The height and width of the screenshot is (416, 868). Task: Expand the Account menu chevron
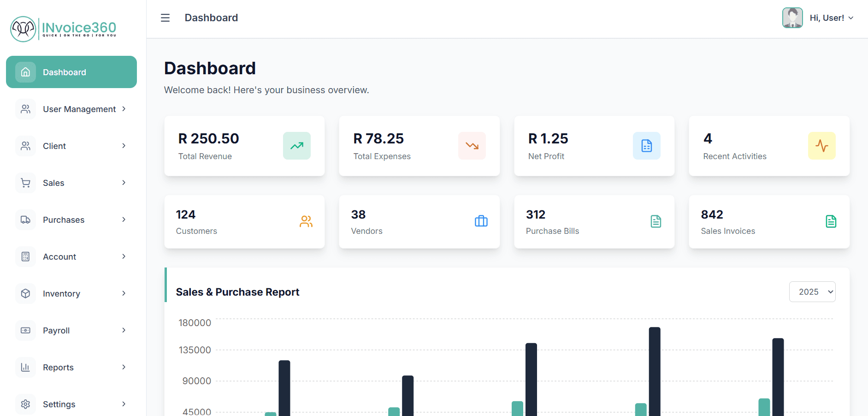click(124, 256)
